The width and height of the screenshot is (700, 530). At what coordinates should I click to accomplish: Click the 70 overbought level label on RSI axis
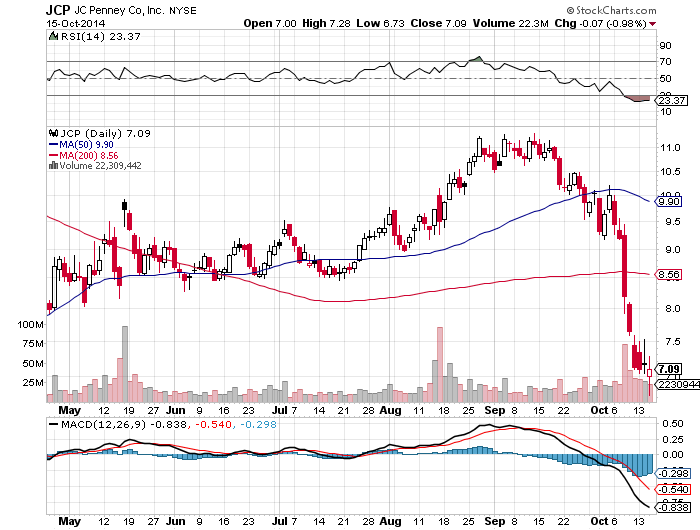pyautogui.click(x=666, y=62)
